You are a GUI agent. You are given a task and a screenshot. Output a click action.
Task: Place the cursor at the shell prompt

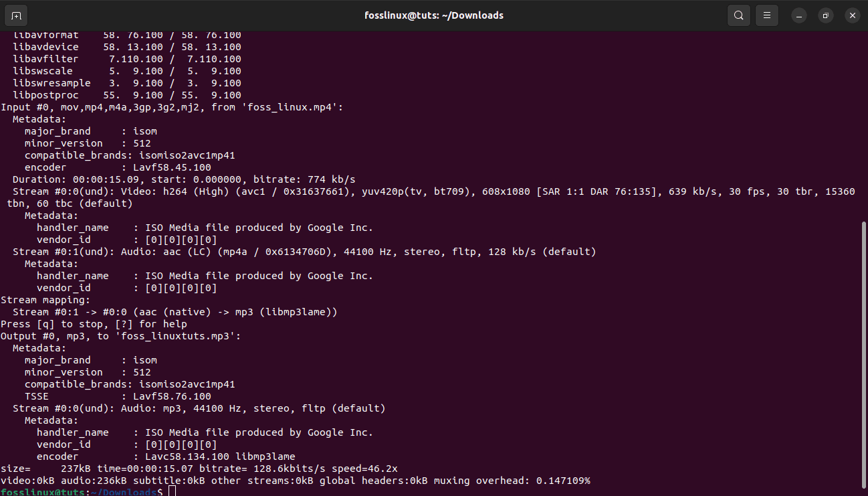coord(173,493)
